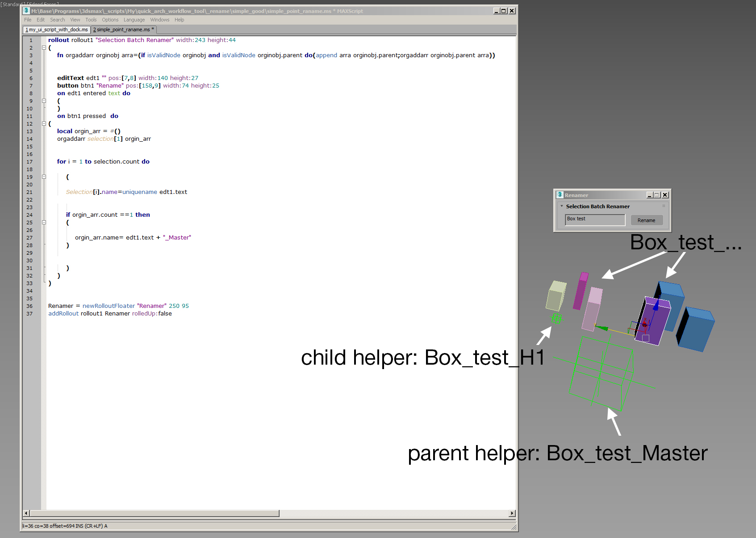Click the MAXScript editor title bar icon
The height and width of the screenshot is (538, 756).
(26, 11)
